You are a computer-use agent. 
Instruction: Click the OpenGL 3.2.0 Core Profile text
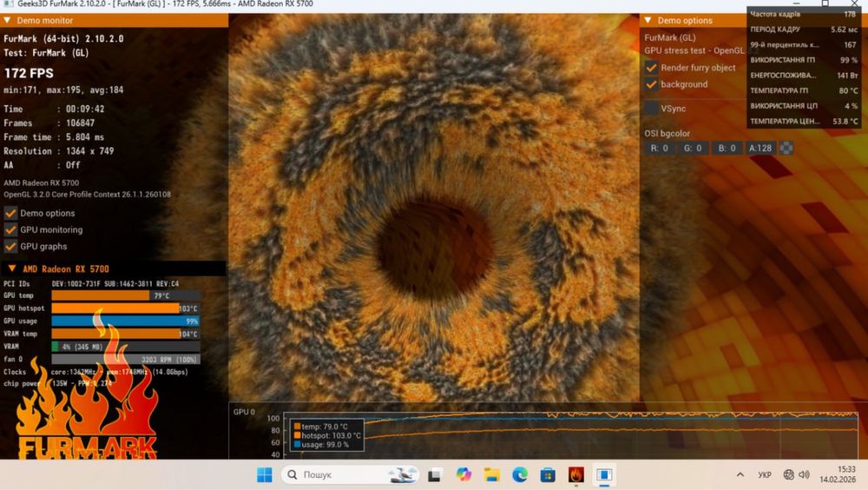point(88,195)
